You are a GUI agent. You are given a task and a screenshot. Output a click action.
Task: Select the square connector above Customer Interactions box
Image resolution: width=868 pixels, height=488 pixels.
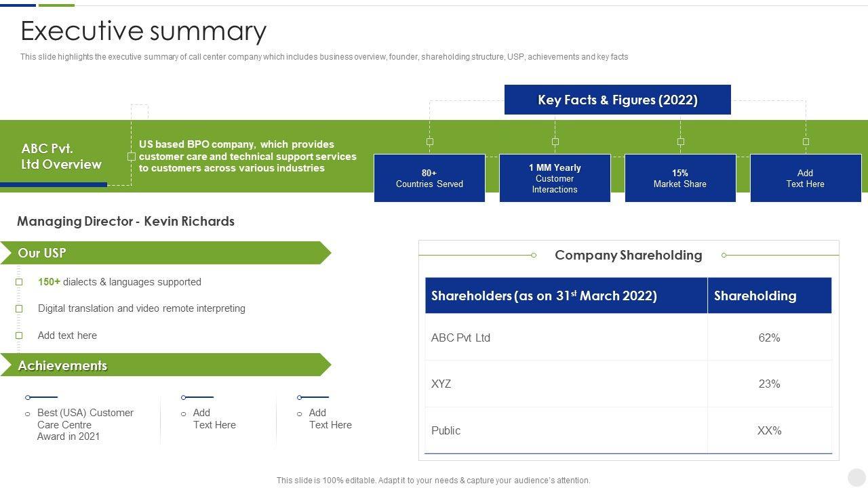[x=555, y=142]
